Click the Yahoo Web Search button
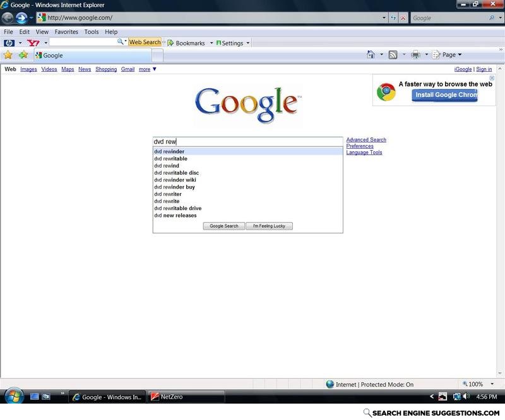This screenshot has height=420, width=505. pyautogui.click(x=145, y=42)
